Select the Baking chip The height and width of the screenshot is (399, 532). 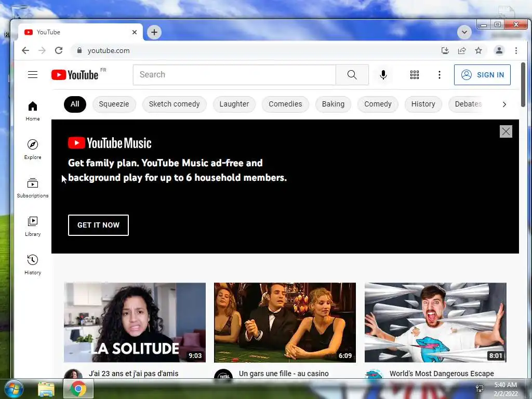tap(333, 104)
